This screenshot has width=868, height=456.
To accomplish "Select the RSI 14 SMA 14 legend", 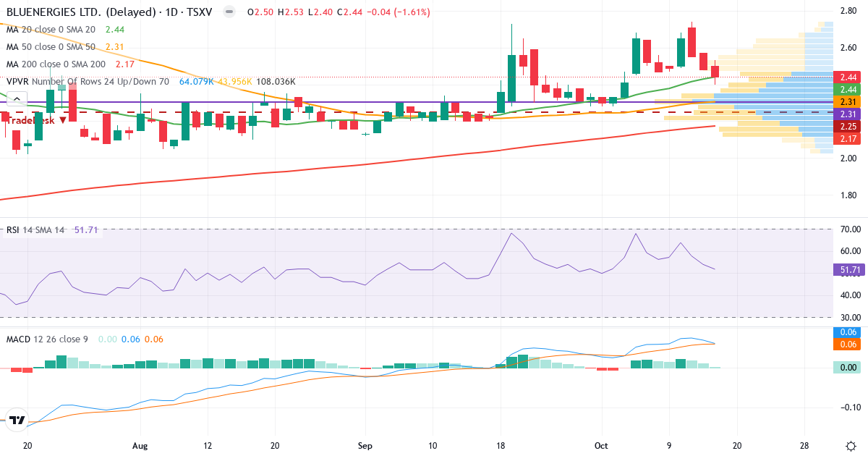I will (x=36, y=229).
